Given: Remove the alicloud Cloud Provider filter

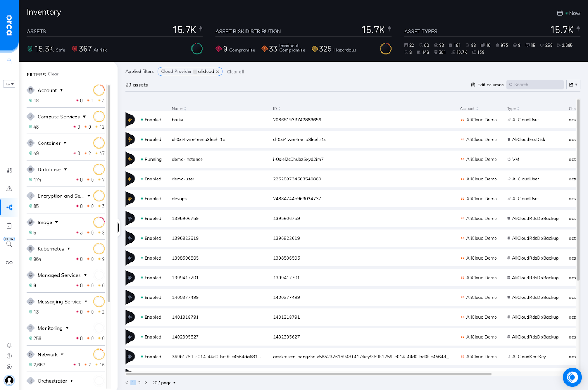Looking at the screenshot, I should click(x=218, y=71).
